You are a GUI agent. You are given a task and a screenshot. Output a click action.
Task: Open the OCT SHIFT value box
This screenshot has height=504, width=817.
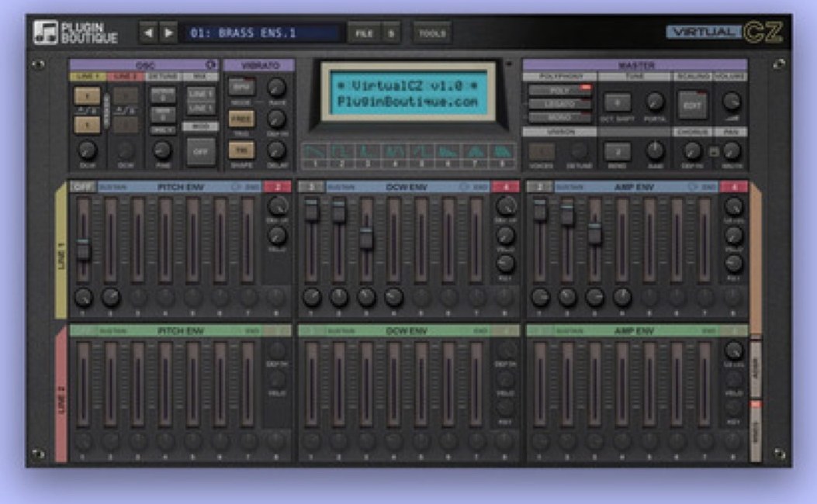617,102
